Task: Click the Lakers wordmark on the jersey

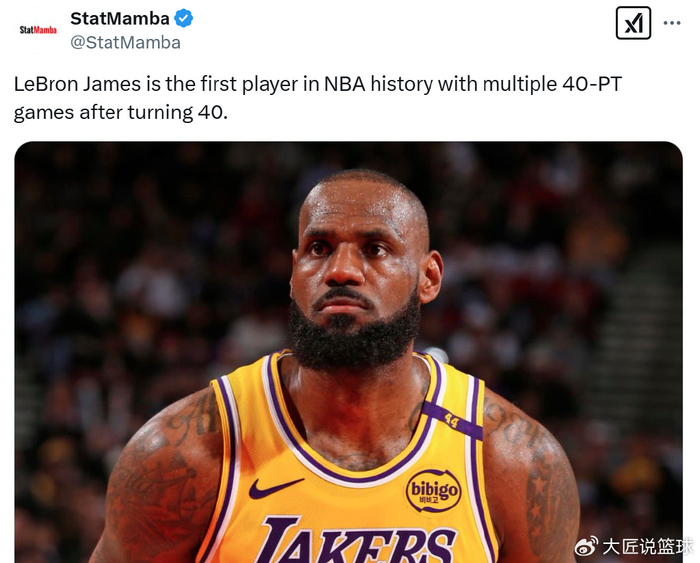Action: (x=355, y=539)
